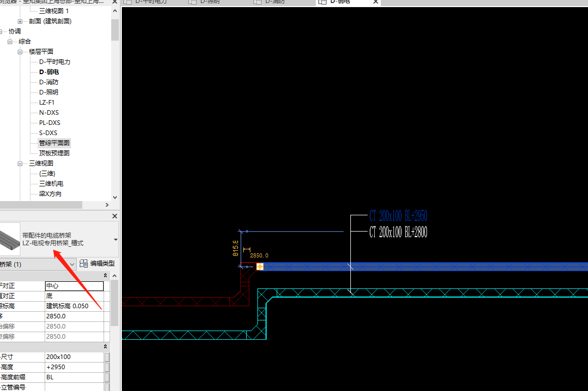
Task: Click the 偏移 2850.0 value field
Action: (x=74, y=316)
